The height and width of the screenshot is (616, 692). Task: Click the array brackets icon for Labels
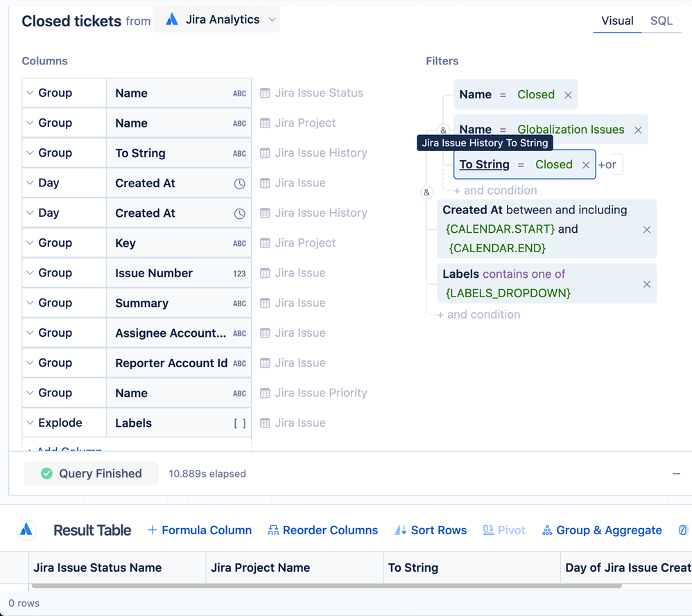tap(240, 423)
